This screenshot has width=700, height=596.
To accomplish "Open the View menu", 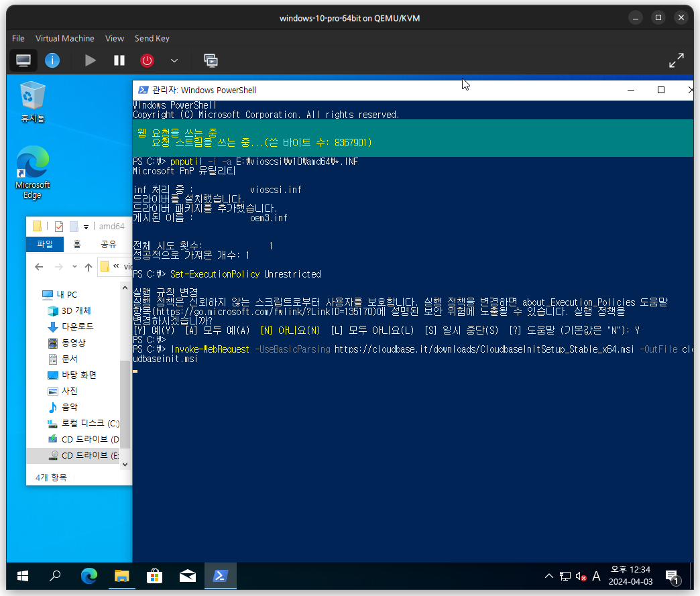I will pos(115,38).
